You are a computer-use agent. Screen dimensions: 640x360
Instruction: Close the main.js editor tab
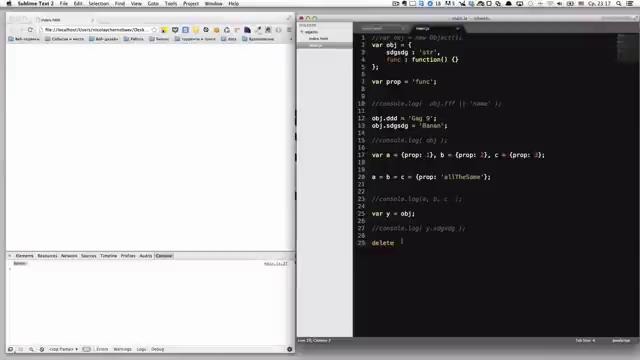[458, 29]
